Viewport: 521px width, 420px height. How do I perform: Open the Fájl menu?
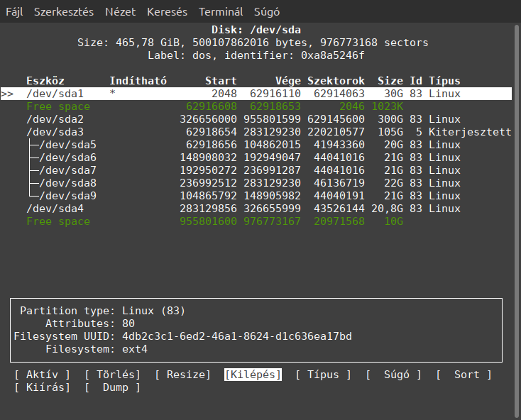pyautogui.click(x=14, y=12)
